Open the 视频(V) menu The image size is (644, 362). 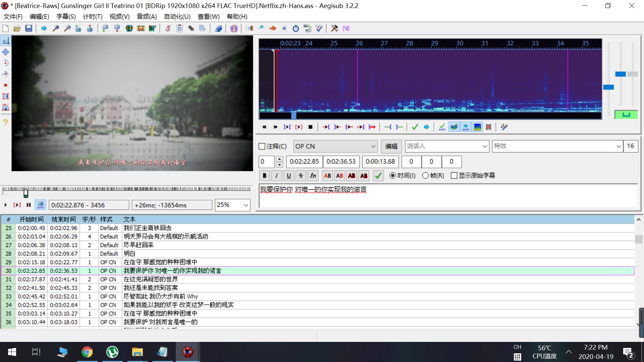tap(119, 17)
